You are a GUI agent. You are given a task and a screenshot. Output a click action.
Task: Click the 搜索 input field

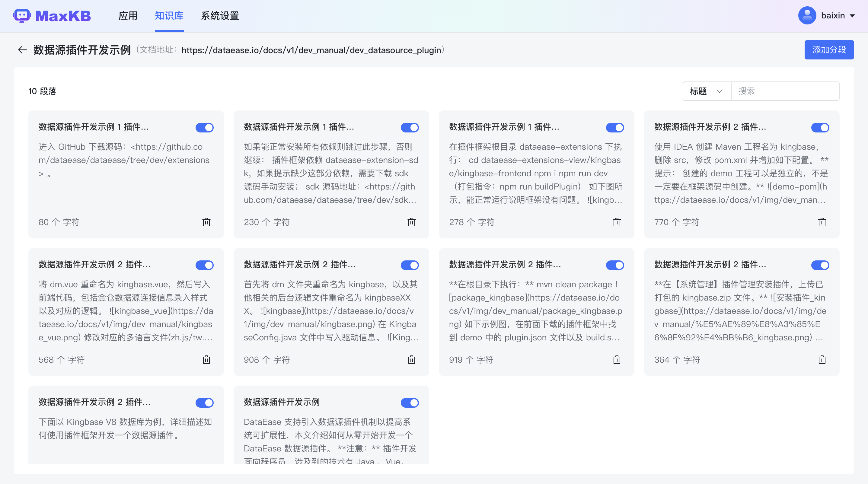785,91
